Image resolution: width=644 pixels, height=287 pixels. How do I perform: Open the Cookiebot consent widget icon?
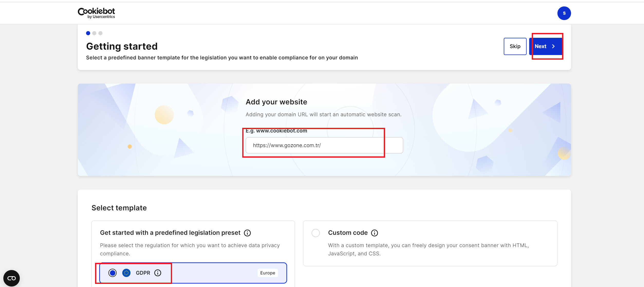pyautogui.click(x=12, y=278)
